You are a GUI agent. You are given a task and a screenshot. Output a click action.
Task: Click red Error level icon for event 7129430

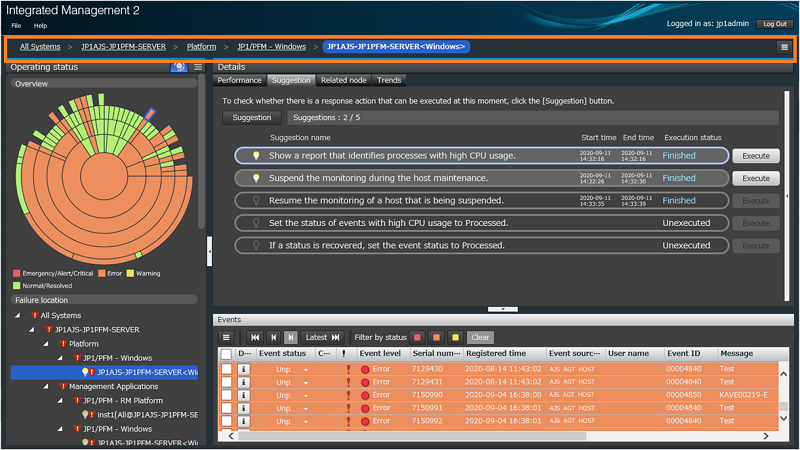click(x=365, y=369)
